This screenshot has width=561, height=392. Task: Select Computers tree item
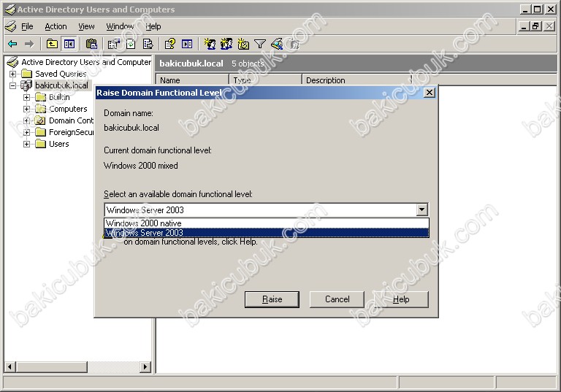68,109
